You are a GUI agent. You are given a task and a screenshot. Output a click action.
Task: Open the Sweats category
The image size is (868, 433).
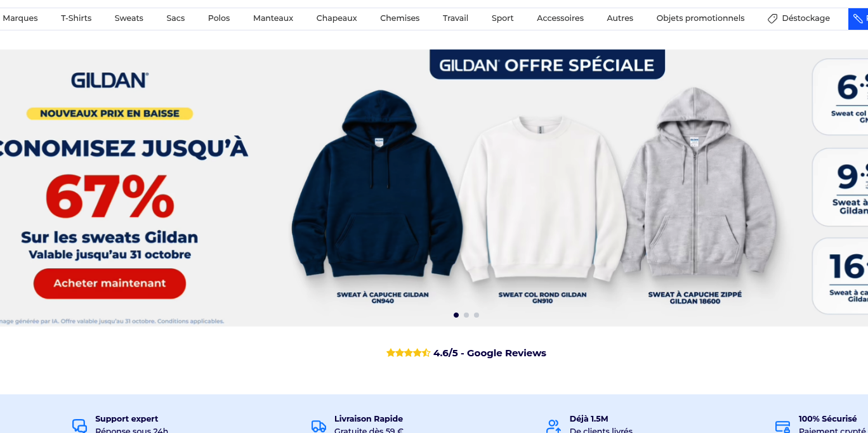(129, 18)
